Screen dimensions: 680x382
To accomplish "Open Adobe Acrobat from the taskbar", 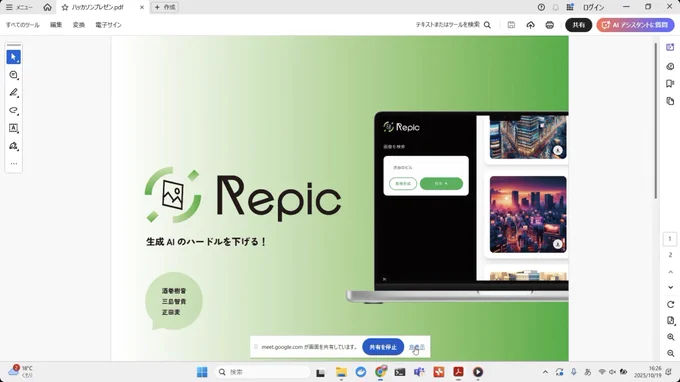I will 458,372.
